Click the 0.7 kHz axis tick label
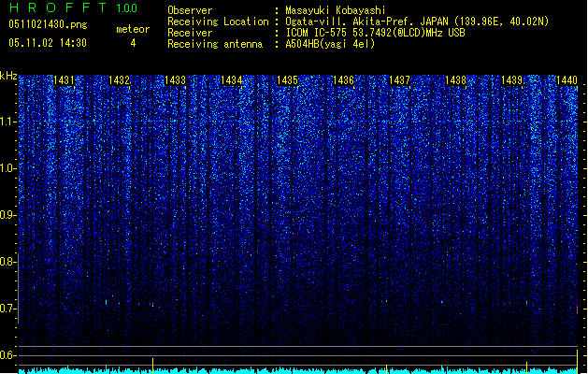This screenshot has width=588, height=374. 8,309
